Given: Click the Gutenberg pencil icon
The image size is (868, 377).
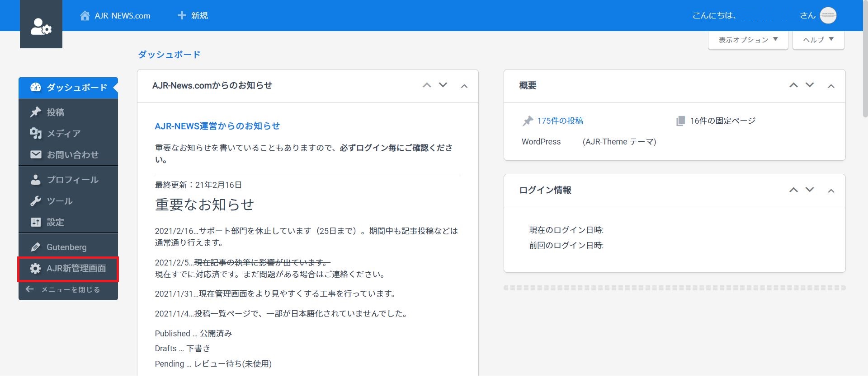Looking at the screenshot, I should pyautogui.click(x=36, y=247).
